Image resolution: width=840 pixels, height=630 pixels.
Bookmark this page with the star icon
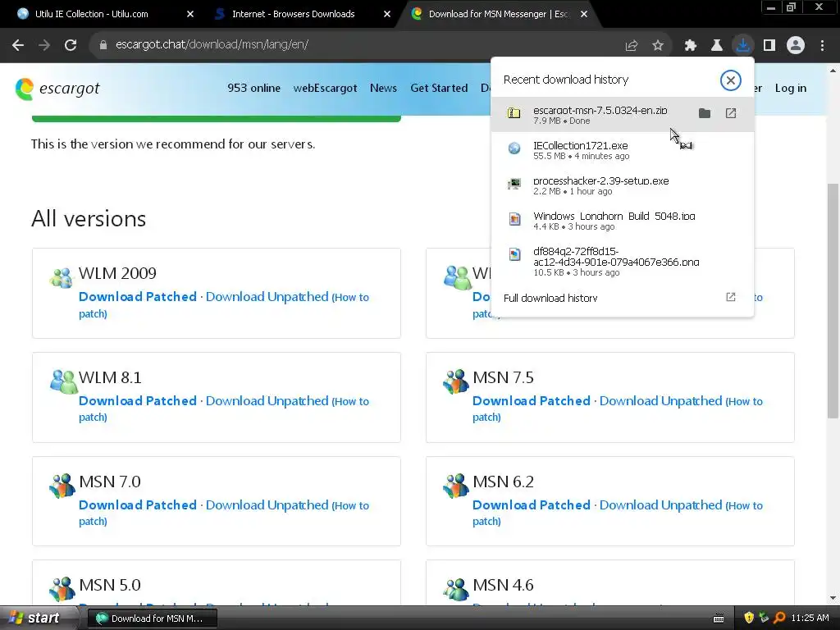(x=658, y=46)
